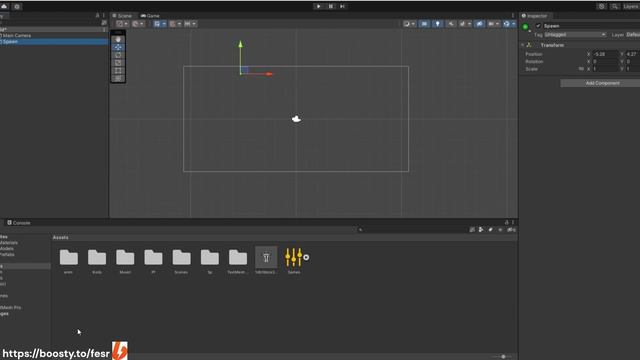The height and width of the screenshot is (360, 640).
Task: Click the camera gizmo in Scene view
Action: 297,119
